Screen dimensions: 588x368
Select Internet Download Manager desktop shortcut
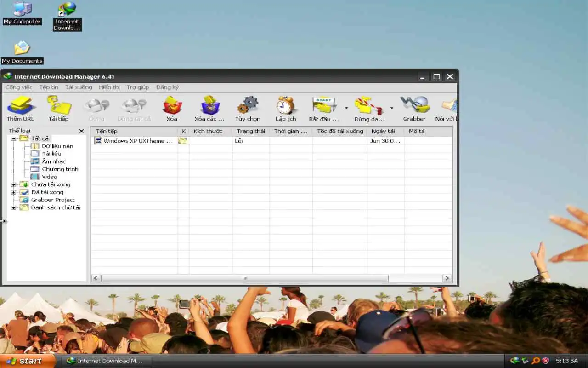(x=67, y=17)
